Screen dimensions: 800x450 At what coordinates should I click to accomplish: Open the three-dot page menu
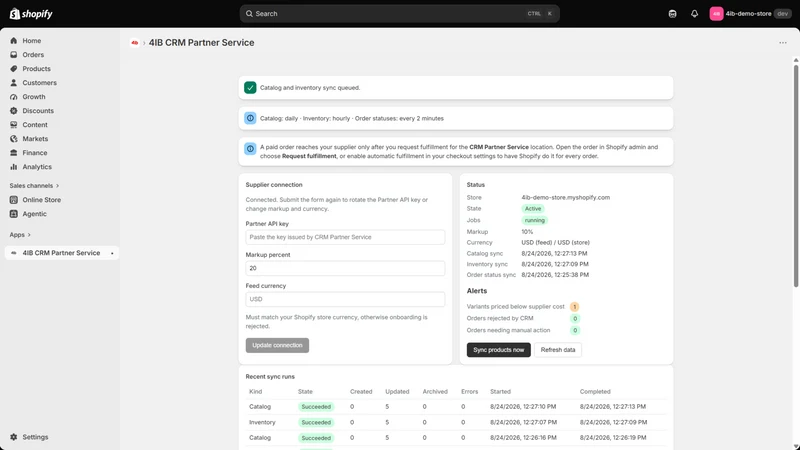coord(783,43)
